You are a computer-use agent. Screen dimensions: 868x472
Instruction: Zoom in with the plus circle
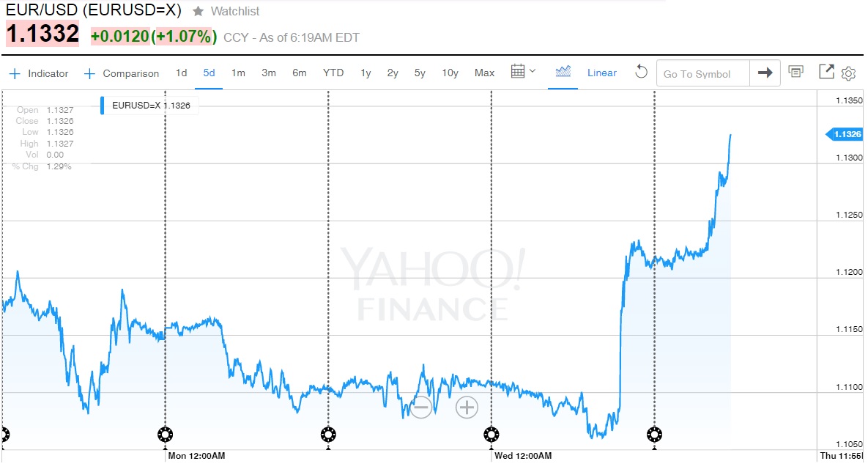pyautogui.click(x=467, y=407)
